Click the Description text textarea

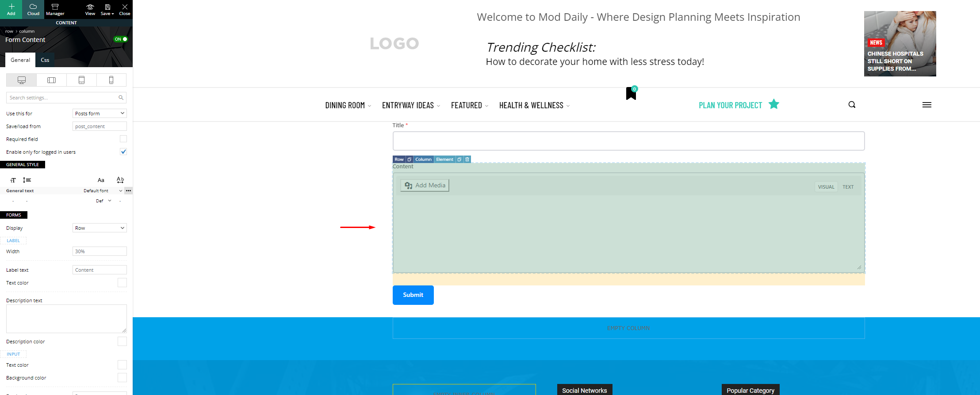coord(66,319)
